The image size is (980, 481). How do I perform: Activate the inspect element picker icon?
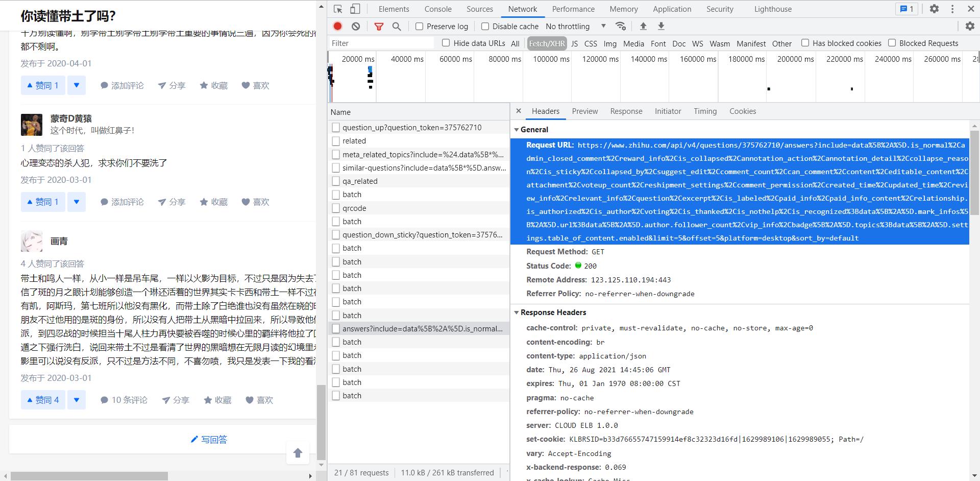coord(338,9)
